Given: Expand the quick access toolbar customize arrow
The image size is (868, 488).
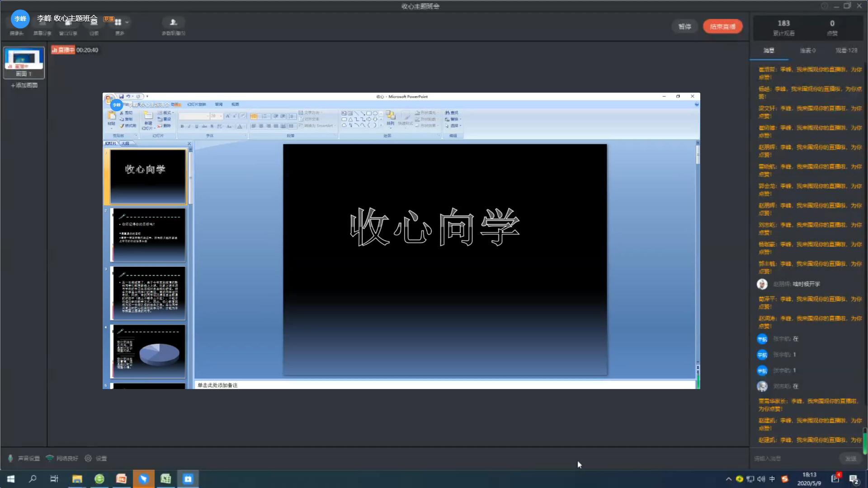Looking at the screenshot, I should pyautogui.click(x=147, y=96).
